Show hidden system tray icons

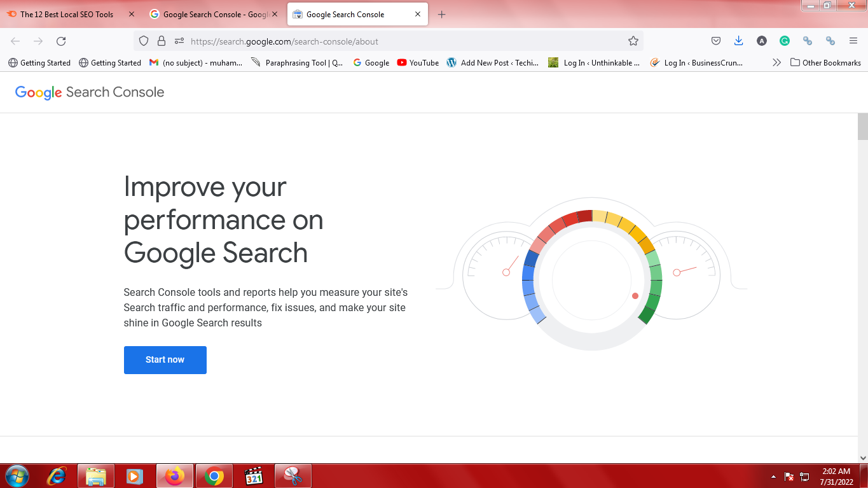pos(773,477)
